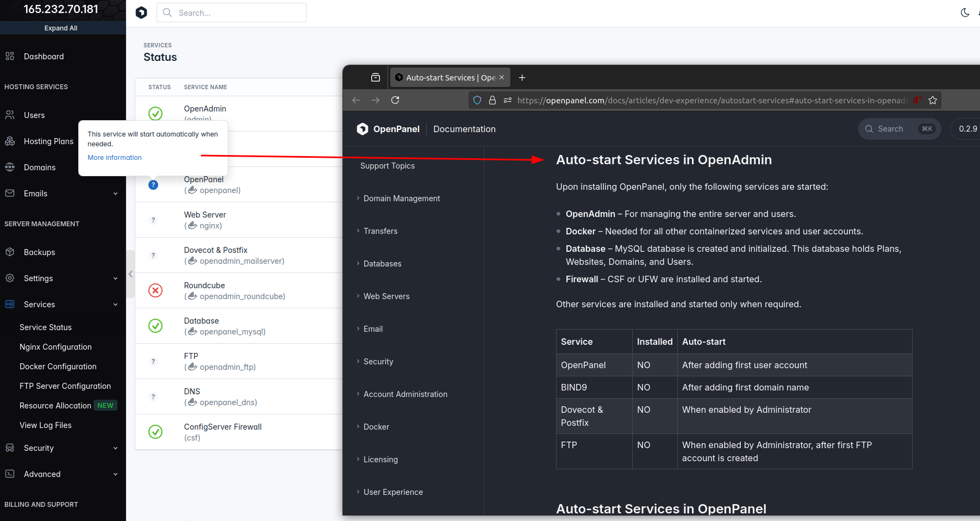Open Docker Configuration submenu item

pos(58,367)
